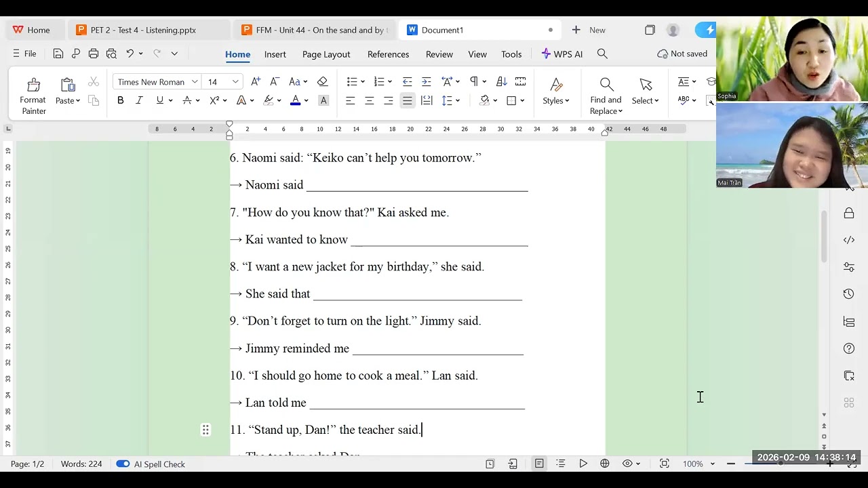Increase font size with A+ icon
The width and height of the screenshot is (868, 488).
pyautogui.click(x=256, y=81)
